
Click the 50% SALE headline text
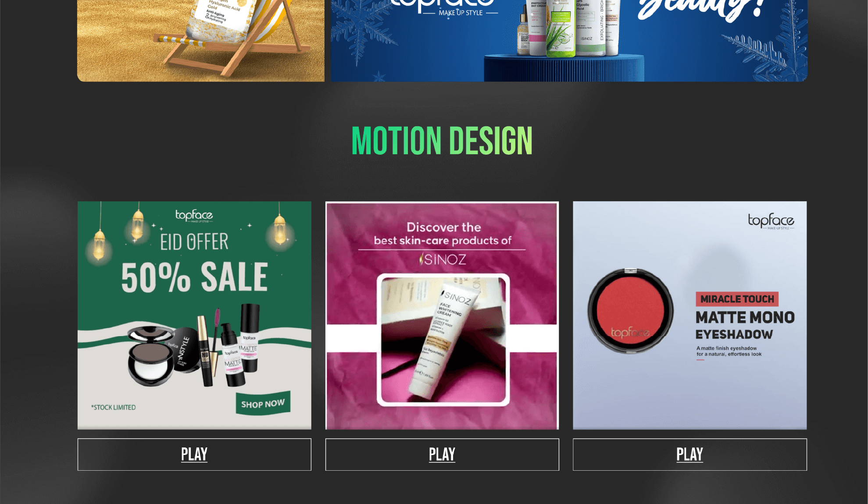click(x=194, y=277)
